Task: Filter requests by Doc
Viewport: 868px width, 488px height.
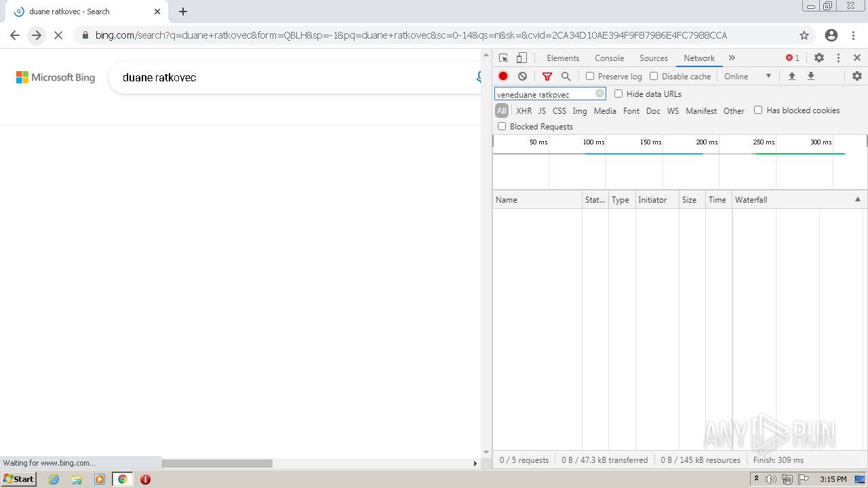Action: [x=653, y=110]
